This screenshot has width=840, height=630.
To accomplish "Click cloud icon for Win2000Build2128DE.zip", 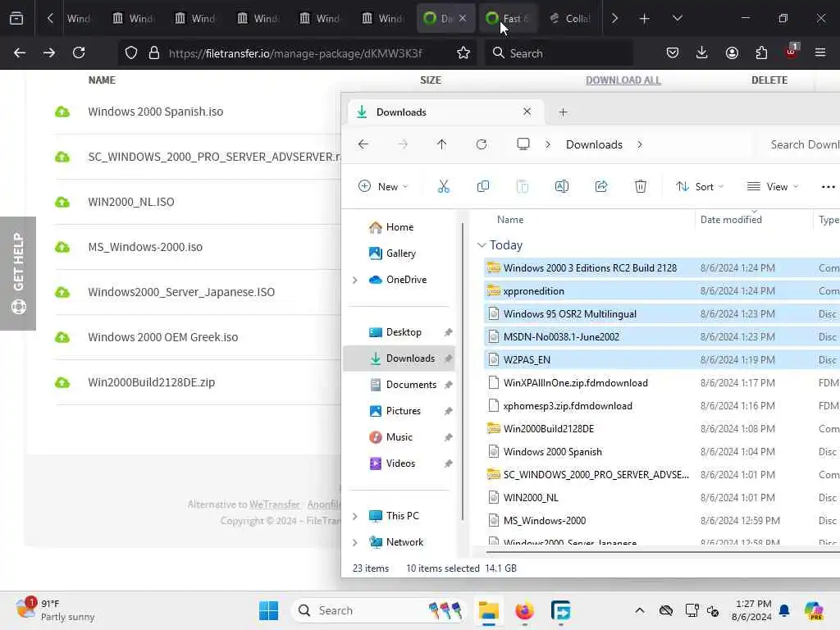I will [62, 382].
